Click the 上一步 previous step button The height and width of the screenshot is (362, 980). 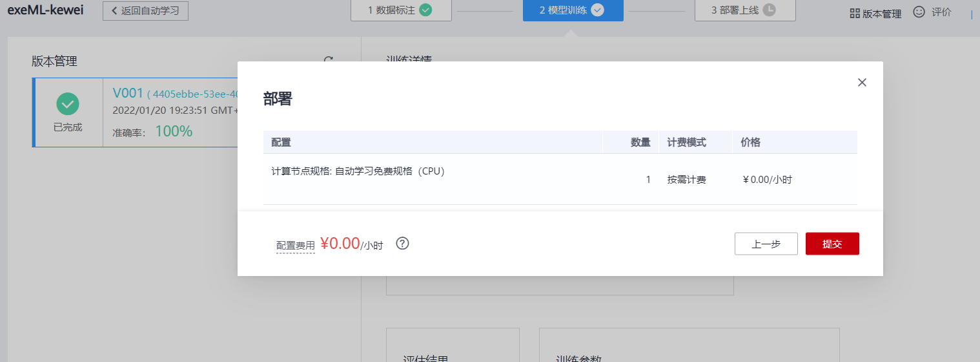coord(766,244)
